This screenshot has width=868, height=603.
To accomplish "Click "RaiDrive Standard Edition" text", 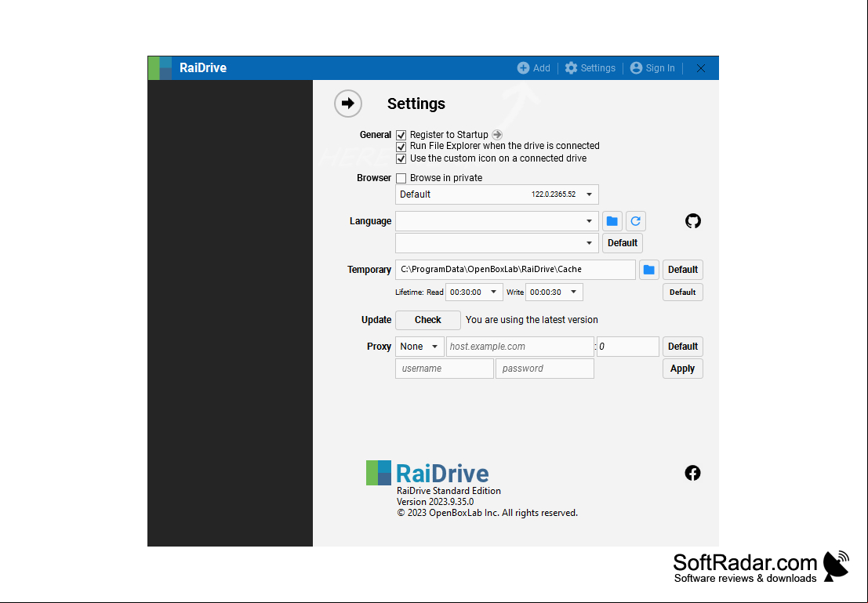I will coord(449,491).
